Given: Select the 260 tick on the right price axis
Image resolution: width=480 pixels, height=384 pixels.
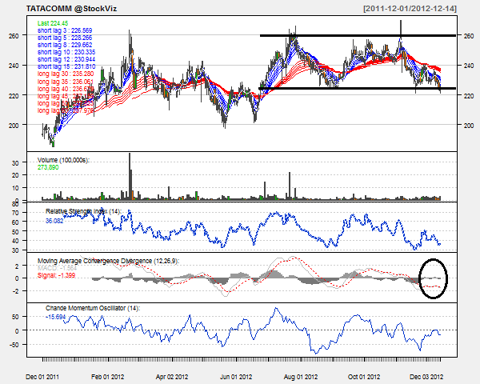Looking at the screenshot, I should click(469, 36).
